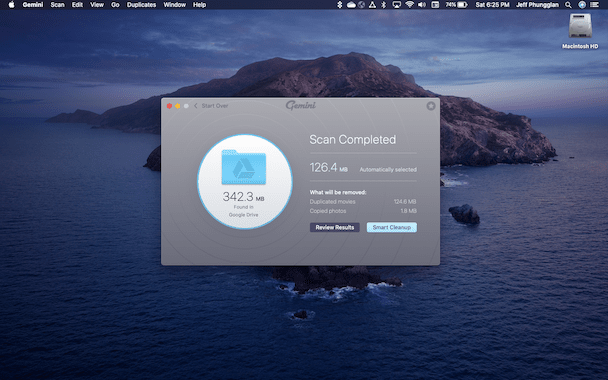Open the Wi-Fi status menu

409,5
